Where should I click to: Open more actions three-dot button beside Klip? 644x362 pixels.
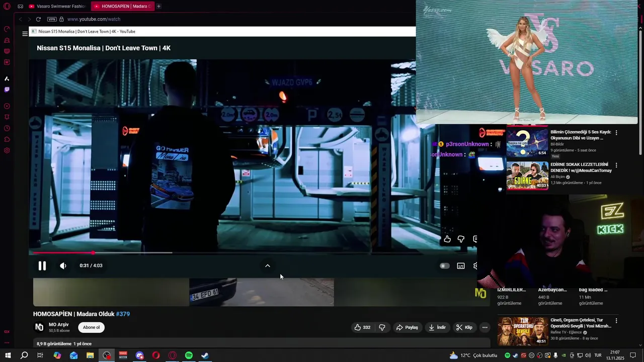[x=485, y=327]
